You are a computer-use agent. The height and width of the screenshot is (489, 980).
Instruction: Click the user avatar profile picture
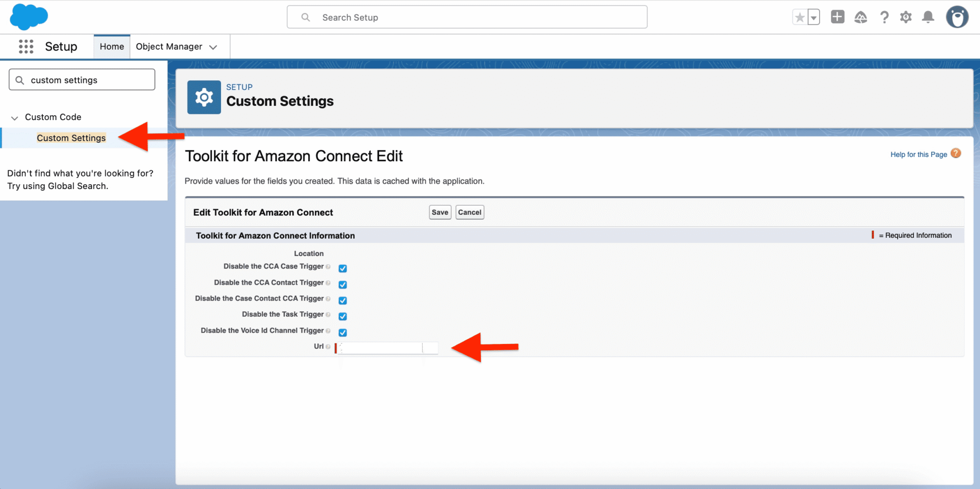(x=957, y=17)
